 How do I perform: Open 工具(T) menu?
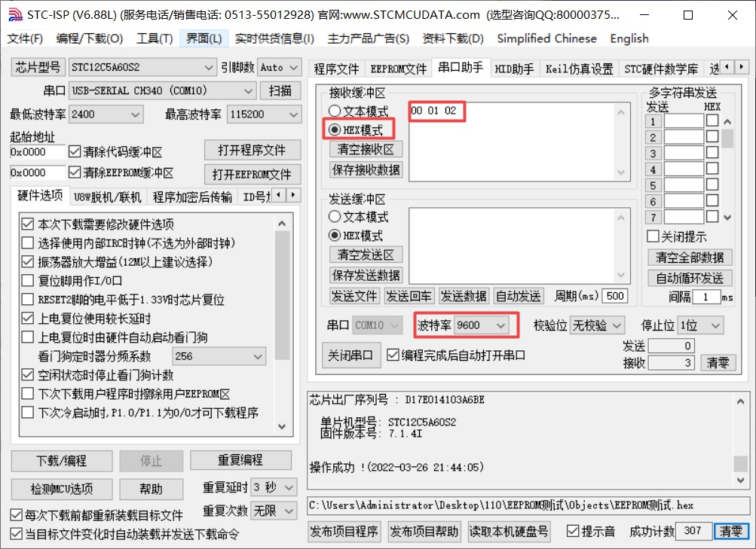tap(155, 38)
